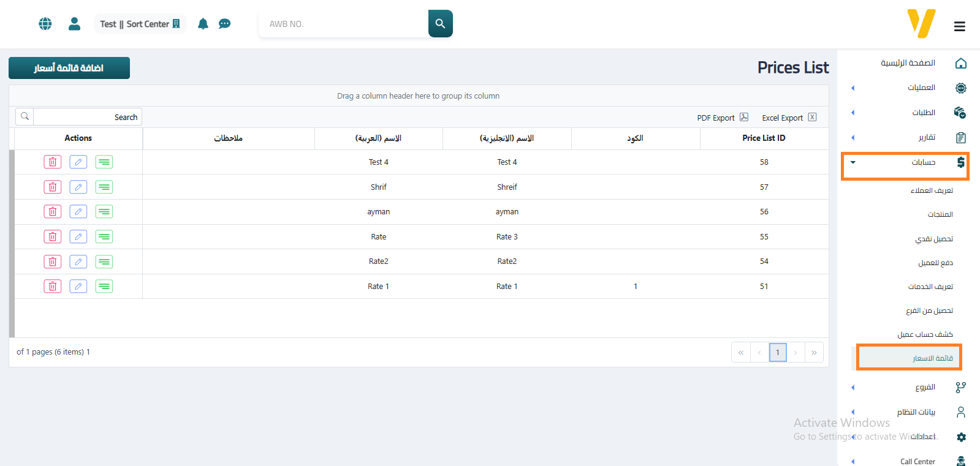Expand الفروع sidebar menu

point(908,388)
